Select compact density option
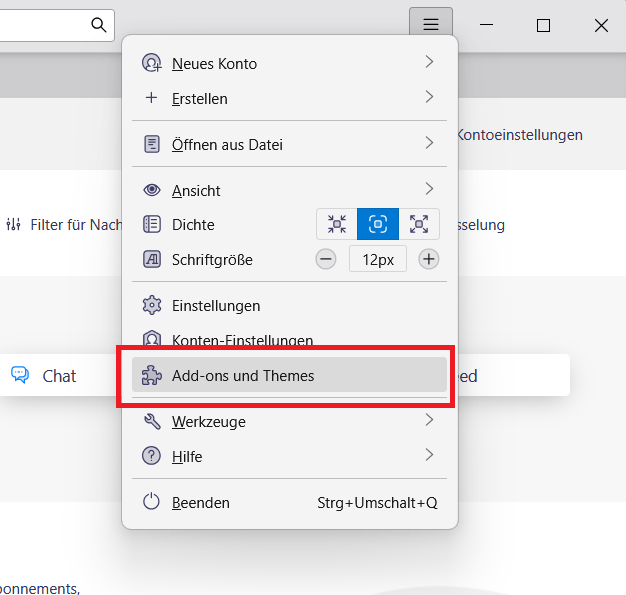Screen dimensions: 626x595 coord(337,224)
